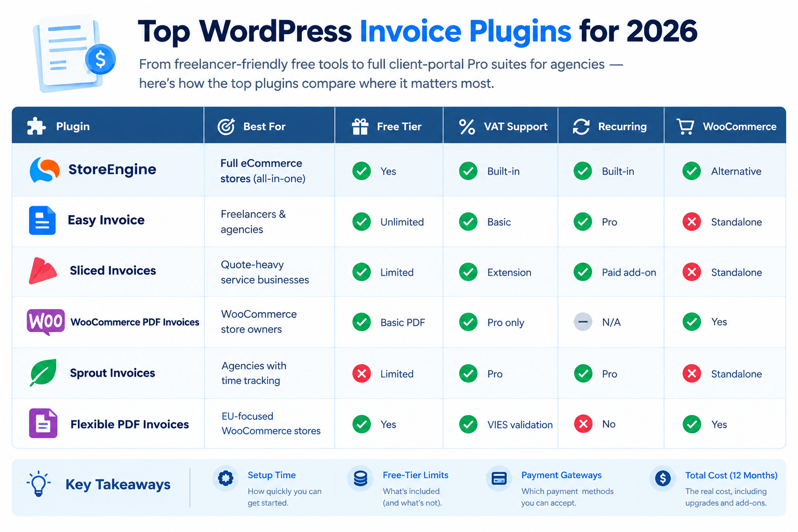
Task: Click the 'Basic PDF' cell text
Action: (x=402, y=323)
